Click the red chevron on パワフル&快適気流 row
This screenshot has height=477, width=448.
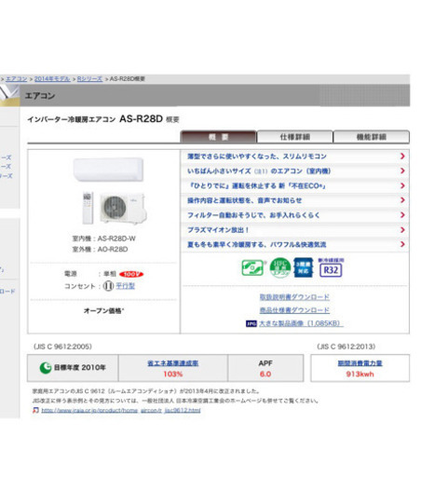click(402, 244)
